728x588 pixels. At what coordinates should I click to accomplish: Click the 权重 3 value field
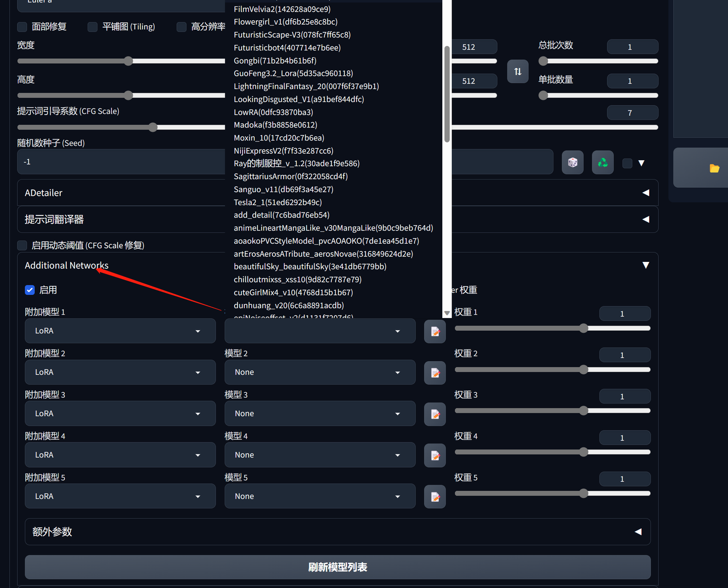point(625,396)
